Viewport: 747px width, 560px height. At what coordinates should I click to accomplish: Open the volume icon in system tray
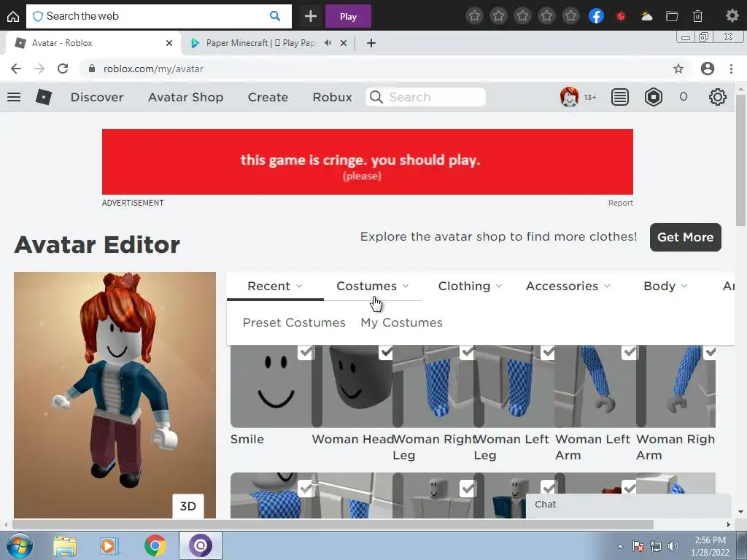coord(673,546)
